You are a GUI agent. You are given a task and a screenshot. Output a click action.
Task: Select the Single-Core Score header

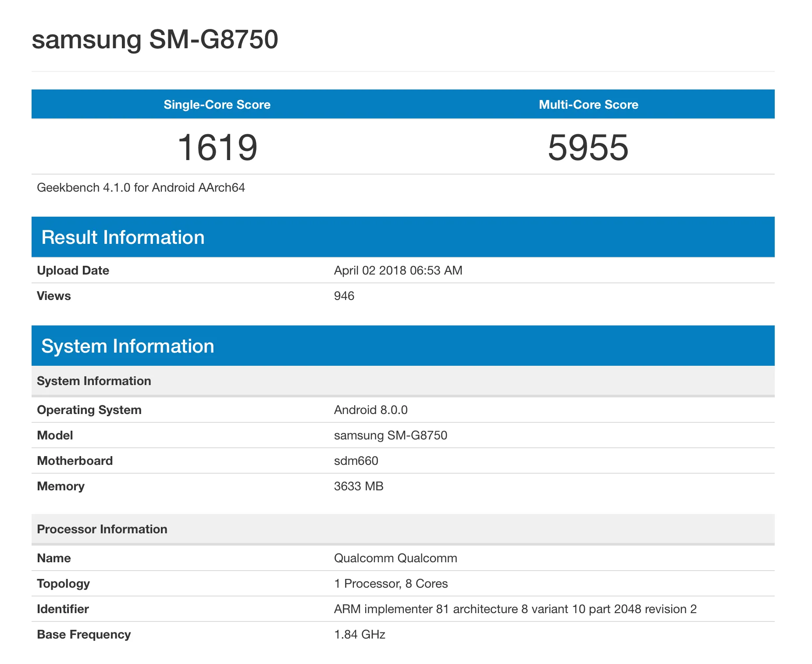(x=217, y=104)
